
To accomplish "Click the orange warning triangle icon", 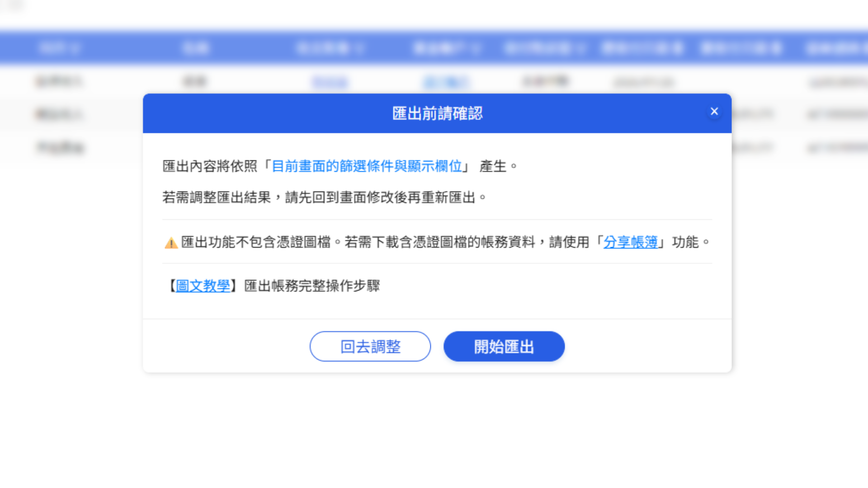I will (171, 243).
